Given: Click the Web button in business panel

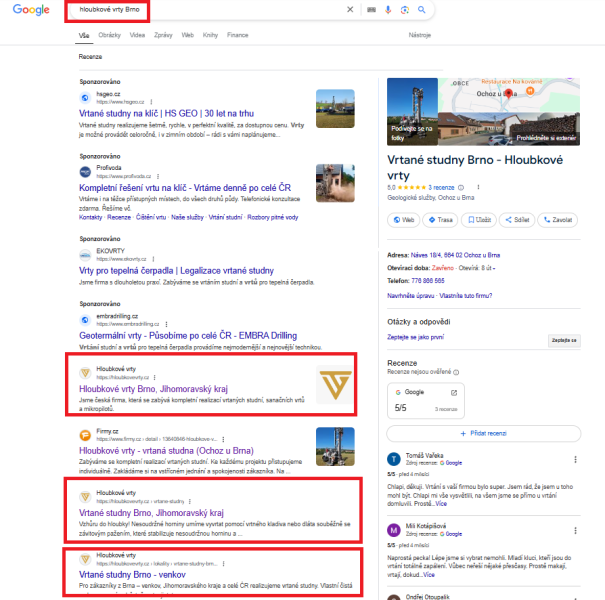Looking at the screenshot, I should 404,220.
